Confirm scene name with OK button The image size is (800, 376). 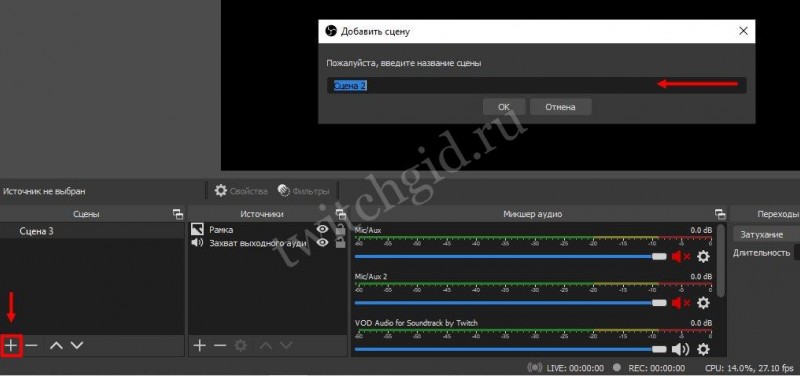tap(504, 107)
